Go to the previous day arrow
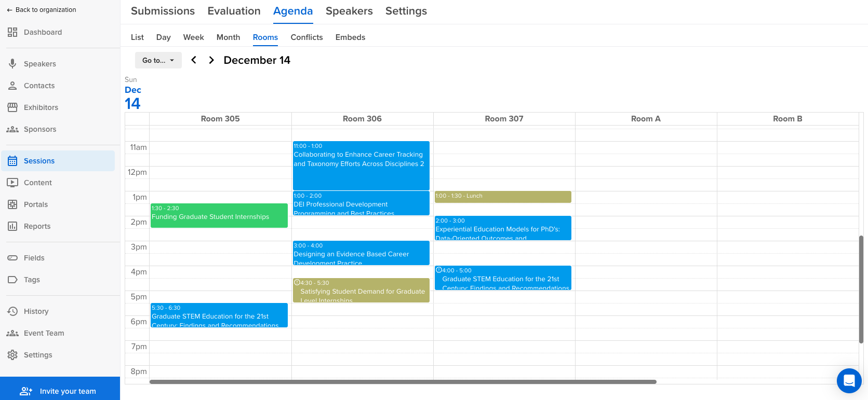 (194, 60)
